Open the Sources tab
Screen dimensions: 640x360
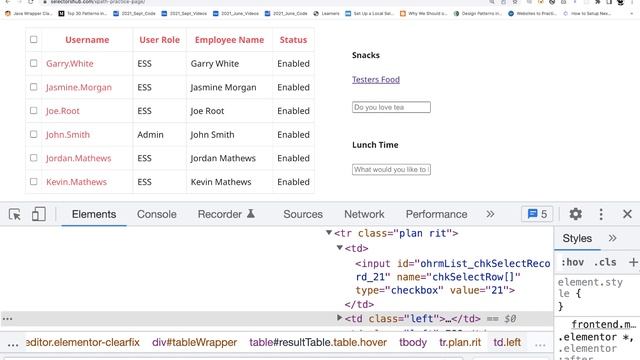303,214
